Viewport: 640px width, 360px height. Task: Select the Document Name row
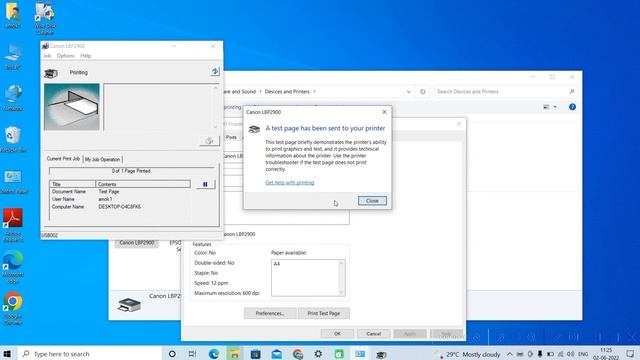pyautogui.click(x=120, y=191)
